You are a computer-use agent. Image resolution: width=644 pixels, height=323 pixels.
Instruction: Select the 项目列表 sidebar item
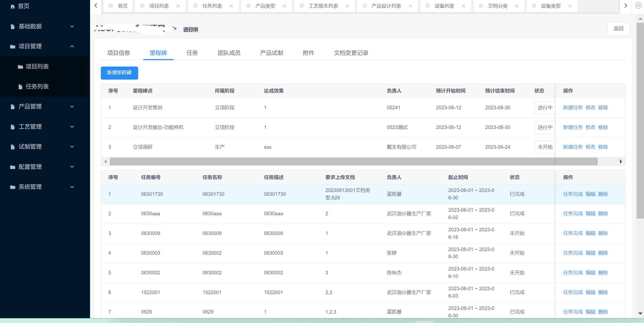(x=44, y=67)
